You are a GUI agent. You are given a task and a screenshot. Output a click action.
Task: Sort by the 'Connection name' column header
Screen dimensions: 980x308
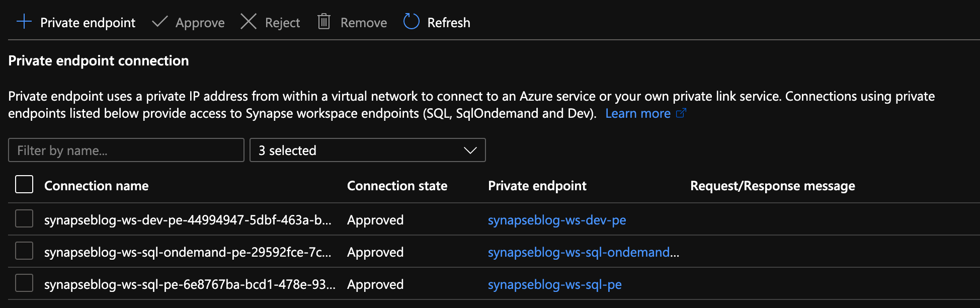[x=97, y=186]
